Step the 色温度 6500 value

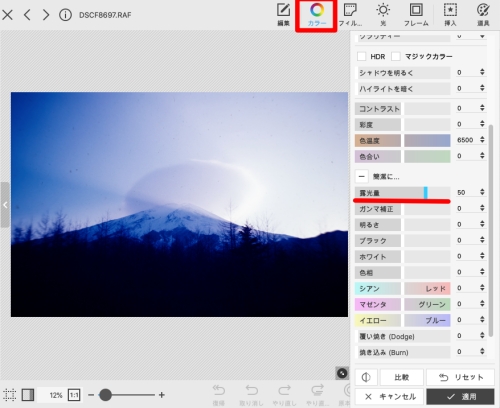(x=482, y=140)
